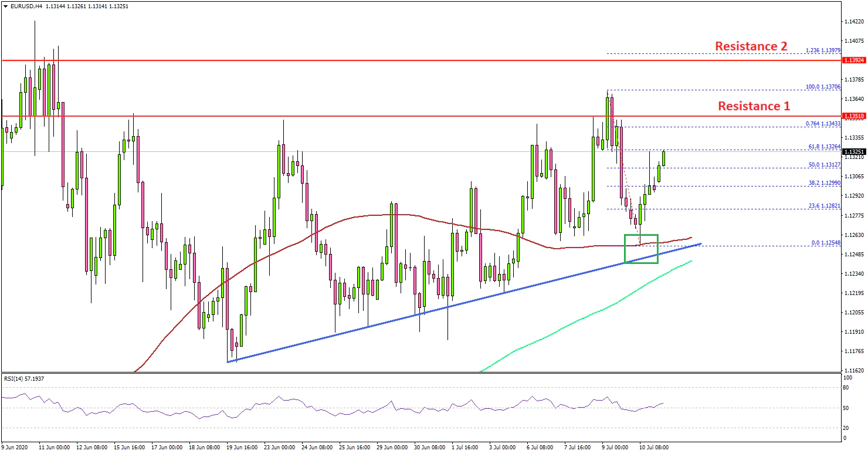Open the dropdown arrow beside EURUSD,H4
The height and width of the screenshot is (454, 868).
point(5,6)
